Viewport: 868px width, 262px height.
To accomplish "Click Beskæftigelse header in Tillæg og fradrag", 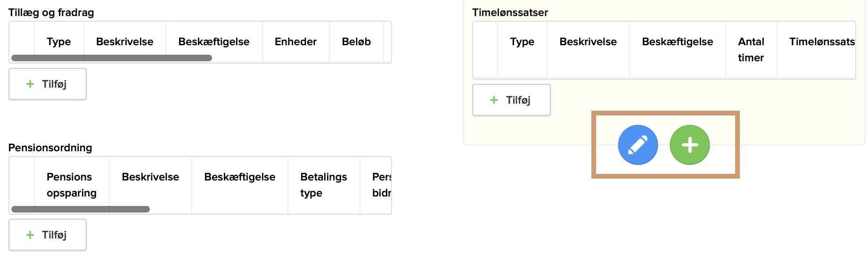I will click(x=214, y=41).
